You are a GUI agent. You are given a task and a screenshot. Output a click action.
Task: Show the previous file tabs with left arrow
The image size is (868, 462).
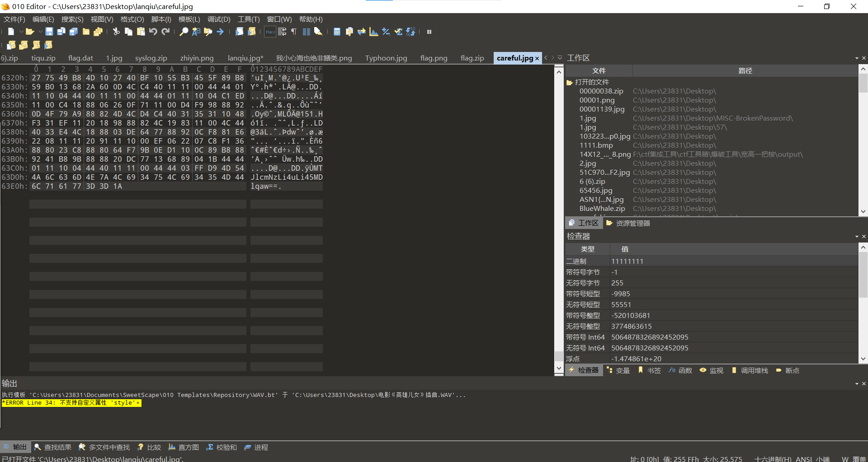click(546, 58)
